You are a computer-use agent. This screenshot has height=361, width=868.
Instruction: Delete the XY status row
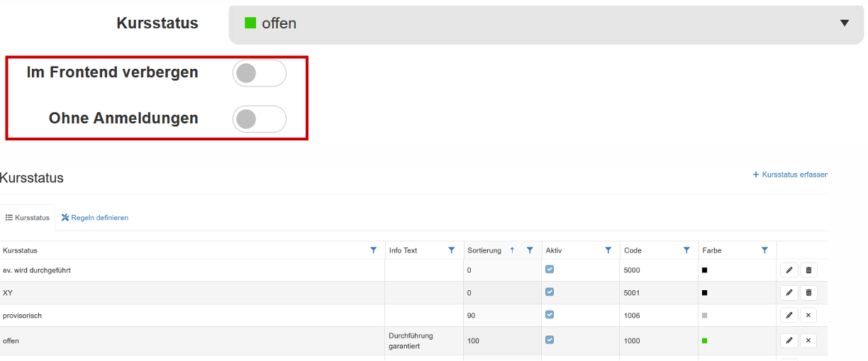tap(808, 292)
